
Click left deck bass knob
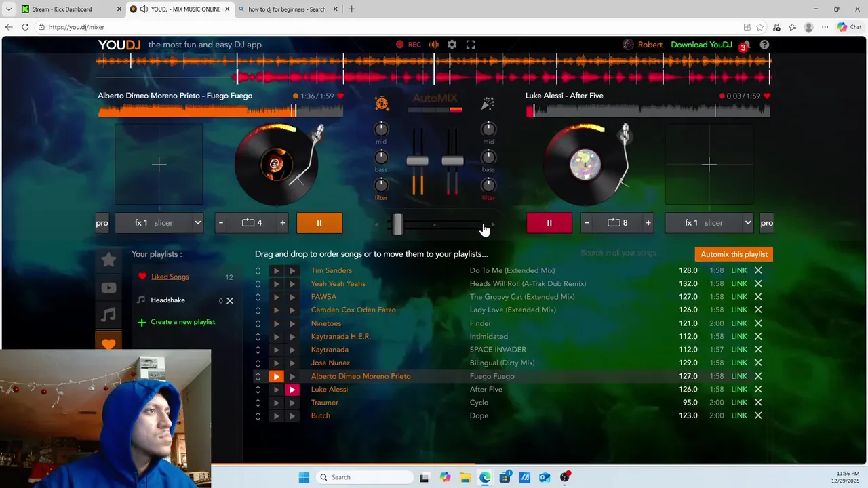[381, 157]
